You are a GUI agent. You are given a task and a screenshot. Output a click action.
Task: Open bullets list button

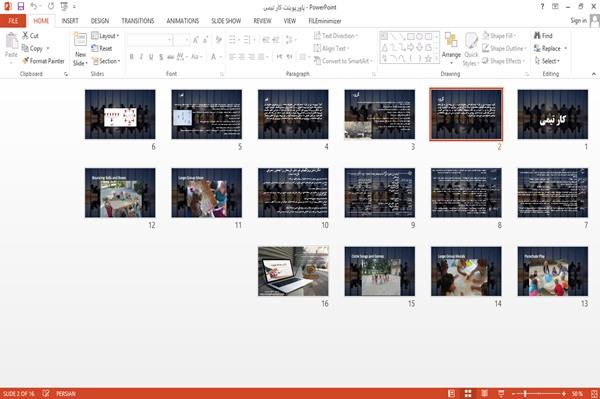click(x=232, y=40)
